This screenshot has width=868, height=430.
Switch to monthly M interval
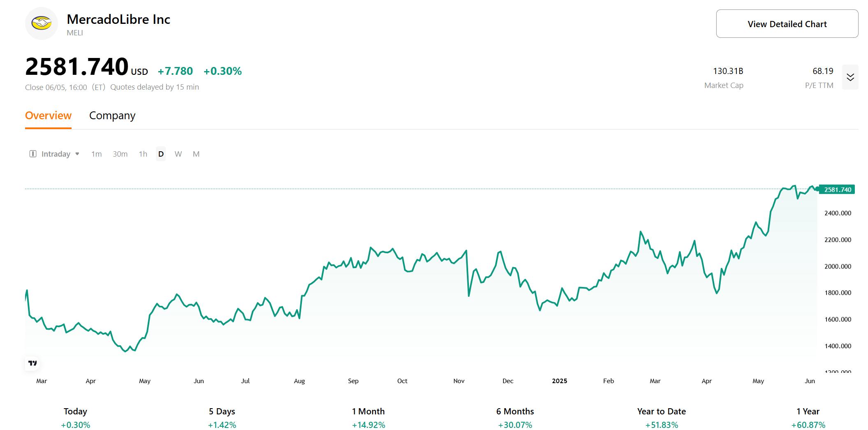pos(196,154)
